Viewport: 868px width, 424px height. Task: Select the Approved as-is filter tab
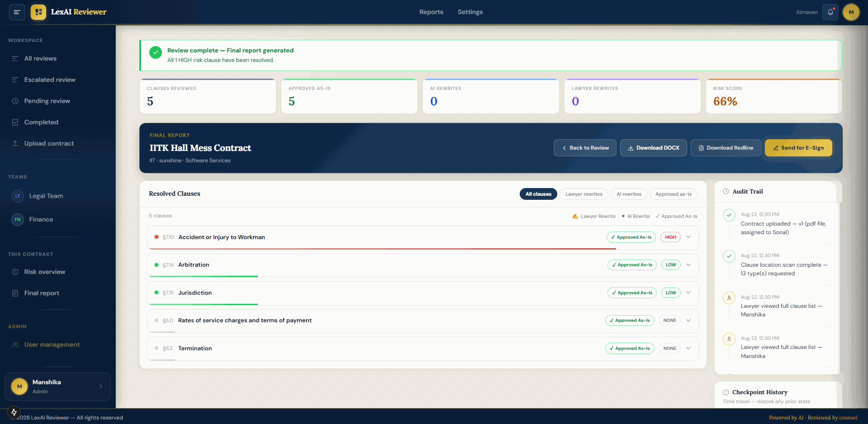pyautogui.click(x=674, y=194)
